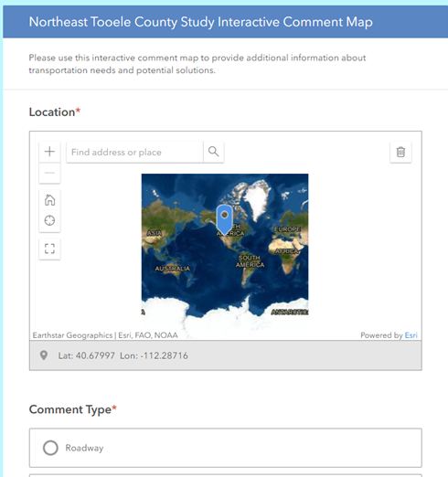
Task: Search address using the magnifier button
Action: (x=214, y=152)
